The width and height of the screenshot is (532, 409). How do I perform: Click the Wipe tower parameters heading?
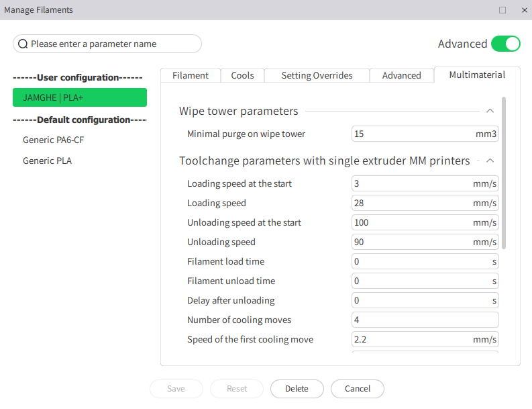(239, 111)
